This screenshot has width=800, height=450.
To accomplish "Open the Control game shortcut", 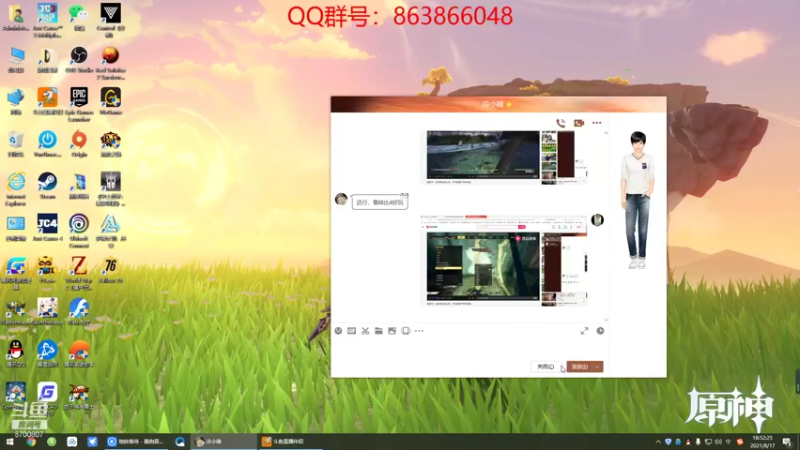I will [110, 20].
